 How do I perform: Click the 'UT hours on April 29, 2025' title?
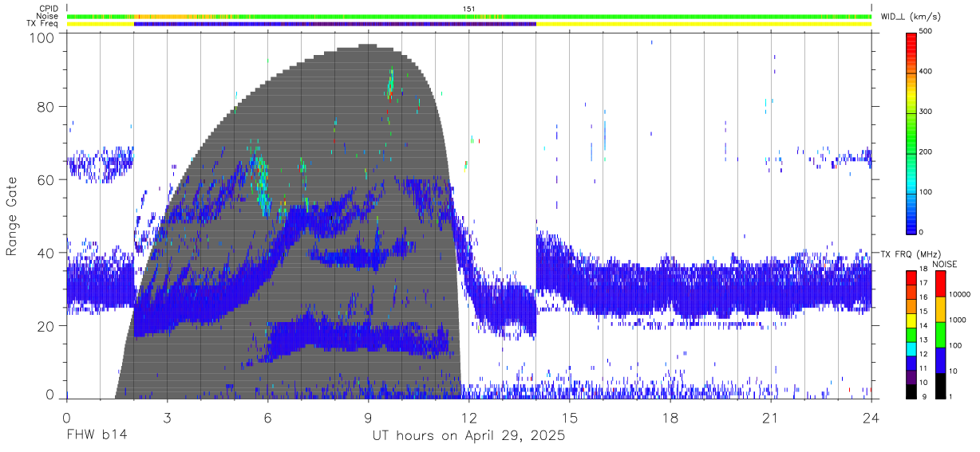click(468, 436)
